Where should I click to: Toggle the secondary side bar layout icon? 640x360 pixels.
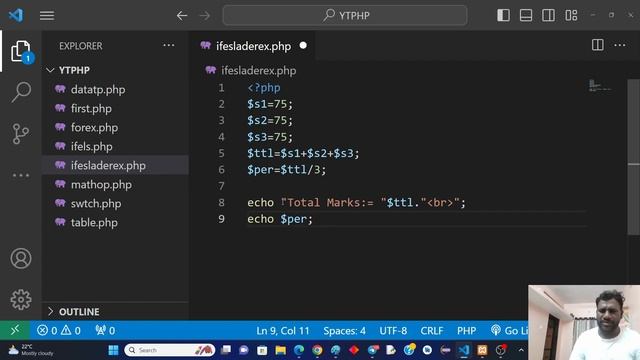tap(548, 16)
